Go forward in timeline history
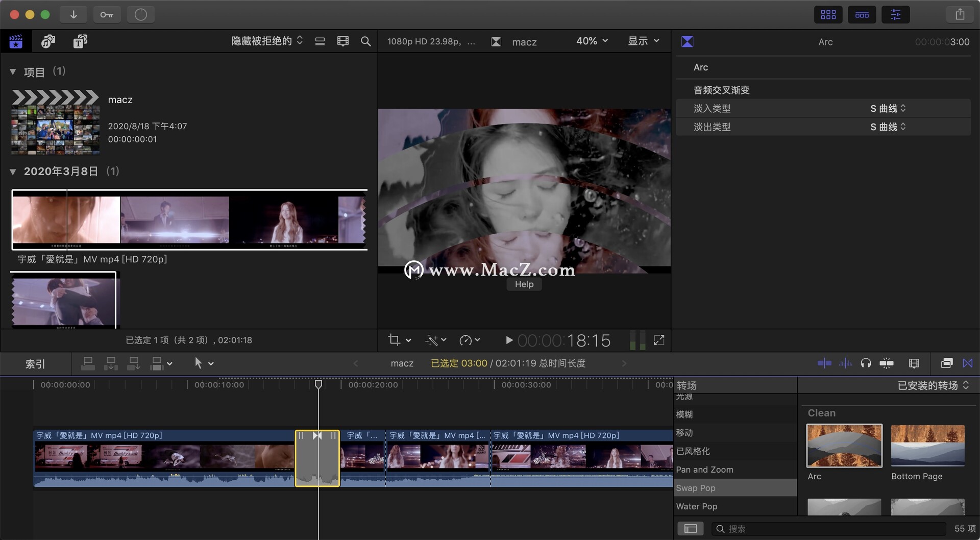Screen dimensions: 980x540 pos(624,363)
